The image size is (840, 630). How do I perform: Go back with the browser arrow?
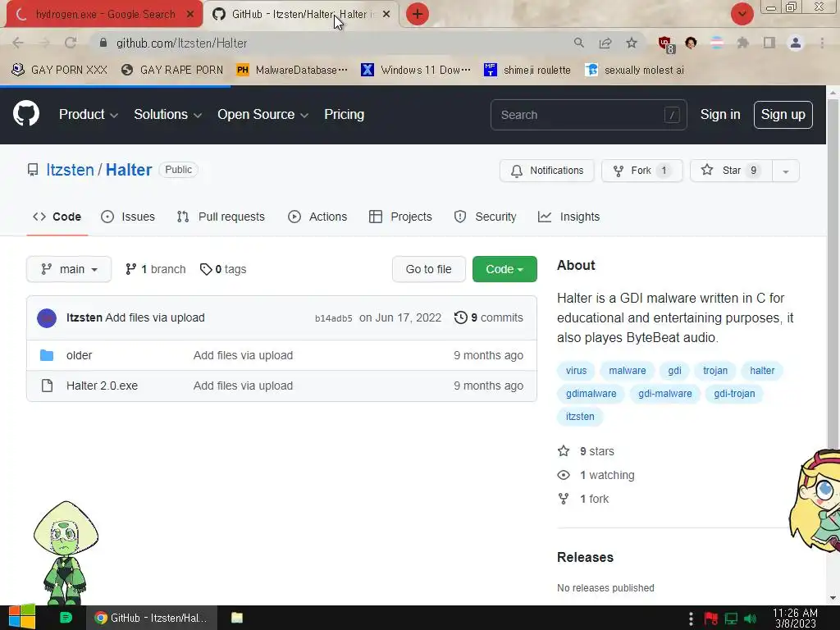pos(18,43)
